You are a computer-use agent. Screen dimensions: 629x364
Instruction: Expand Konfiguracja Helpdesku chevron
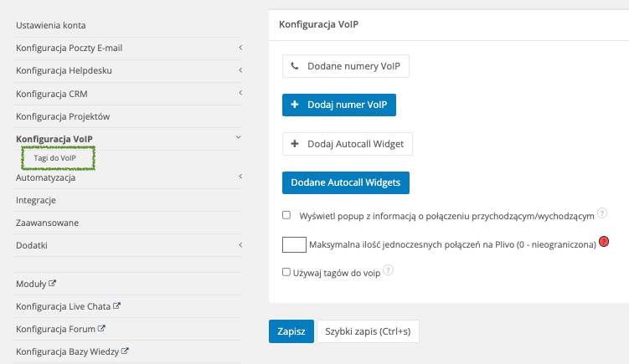coord(240,70)
